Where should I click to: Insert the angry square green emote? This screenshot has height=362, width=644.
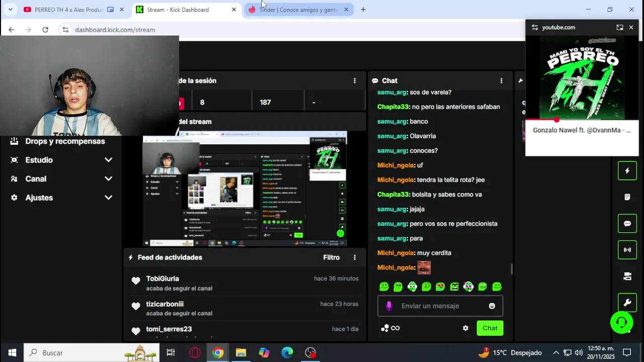pyautogui.click(x=454, y=287)
